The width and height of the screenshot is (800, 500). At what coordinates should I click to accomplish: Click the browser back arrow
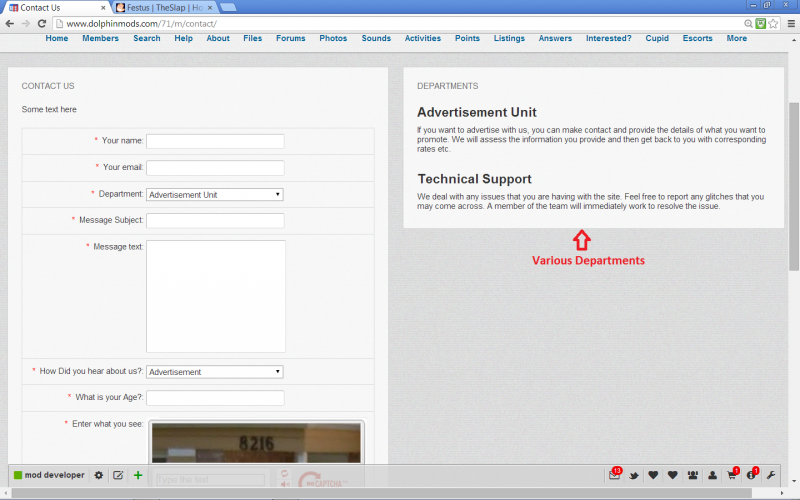tap(10, 23)
